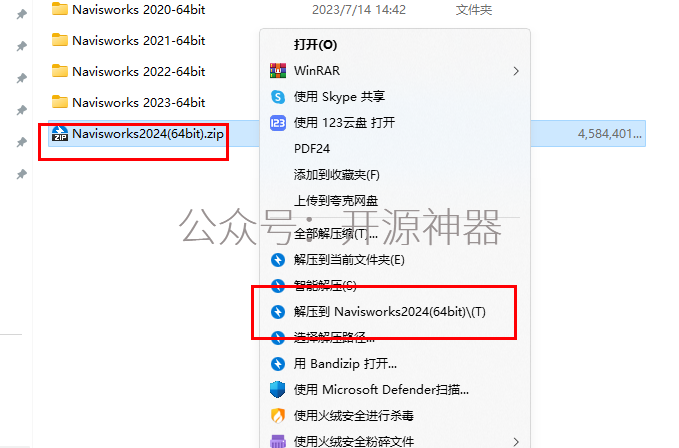Click the 火绒 orange shield icon
The image size is (679, 448).
[278, 416]
